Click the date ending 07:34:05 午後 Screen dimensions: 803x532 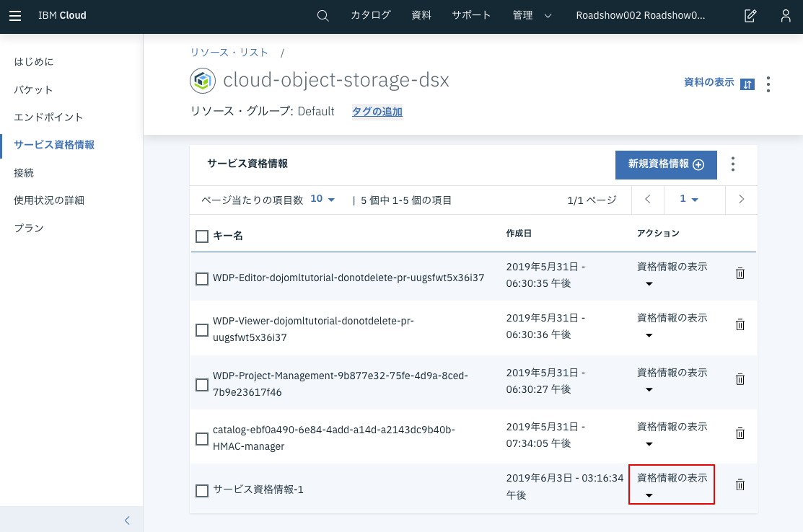point(545,435)
